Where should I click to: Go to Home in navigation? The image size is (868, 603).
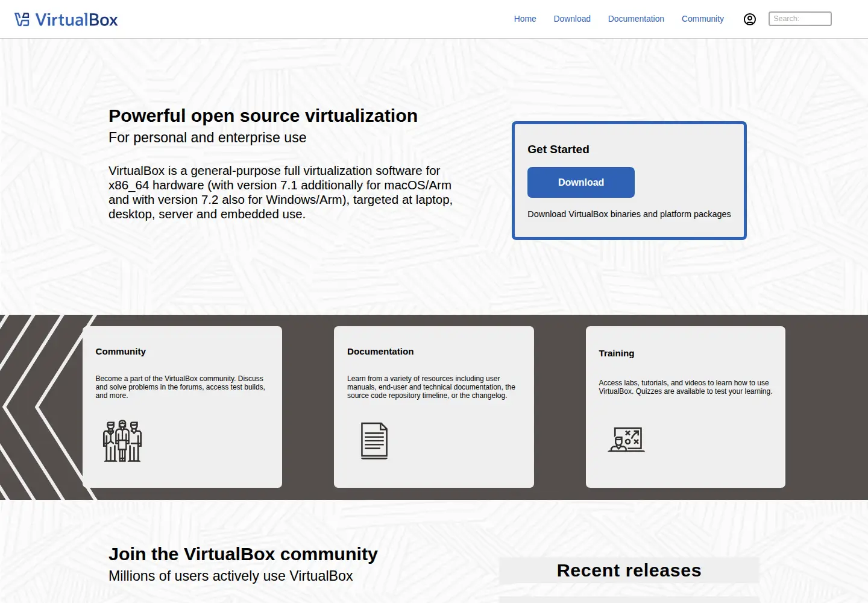(x=525, y=19)
